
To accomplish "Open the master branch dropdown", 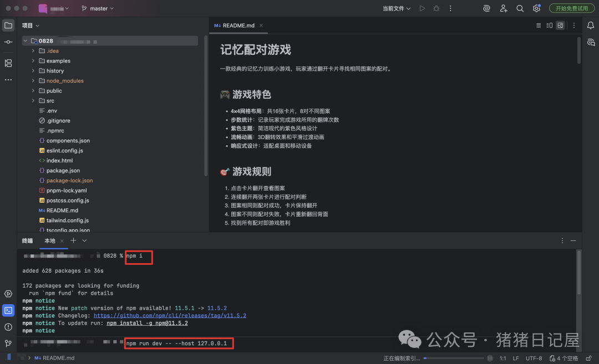I will pos(98,8).
